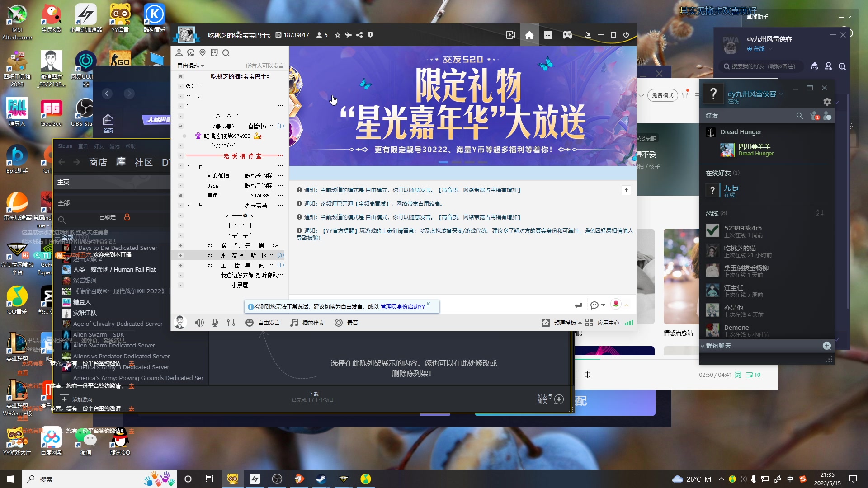Select the 老板接待室 channel

[242, 156]
